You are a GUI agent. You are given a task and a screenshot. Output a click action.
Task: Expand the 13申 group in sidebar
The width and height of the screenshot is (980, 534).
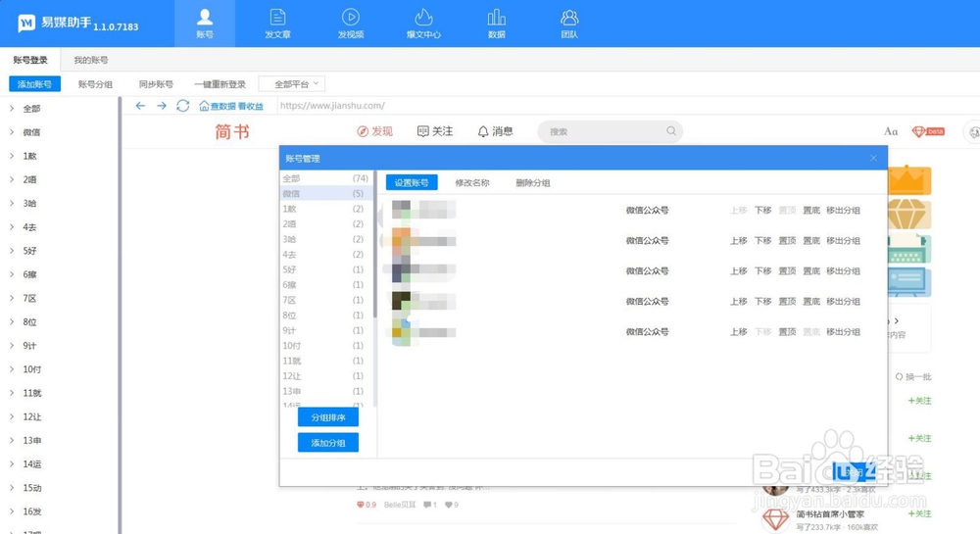(12, 440)
